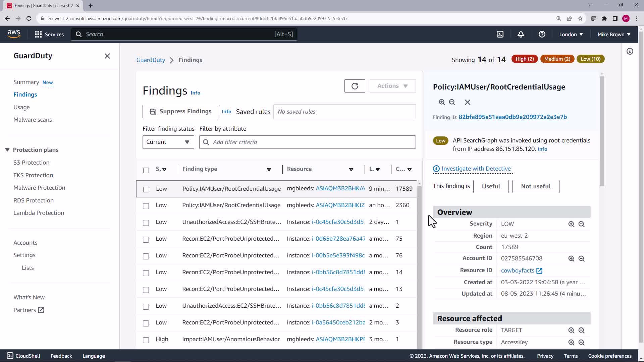Collapse the Protection plans section
This screenshot has width=644, height=362.
[7, 150]
